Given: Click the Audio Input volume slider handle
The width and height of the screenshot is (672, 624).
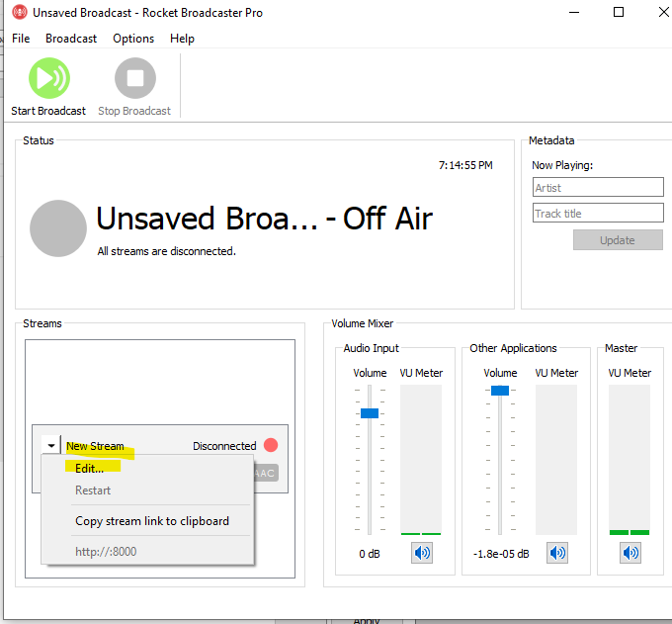Looking at the screenshot, I should (x=370, y=413).
